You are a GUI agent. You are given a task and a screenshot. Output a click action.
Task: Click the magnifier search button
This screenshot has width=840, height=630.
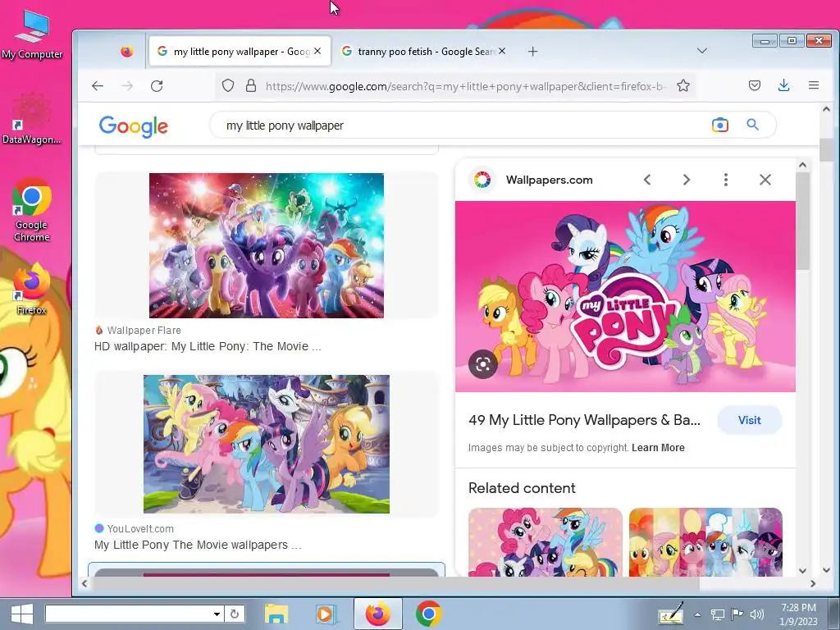pos(753,125)
